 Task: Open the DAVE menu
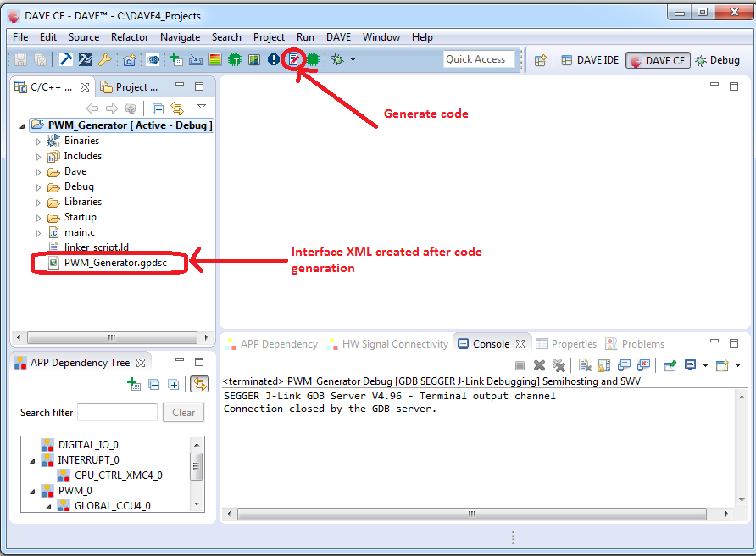pos(338,37)
